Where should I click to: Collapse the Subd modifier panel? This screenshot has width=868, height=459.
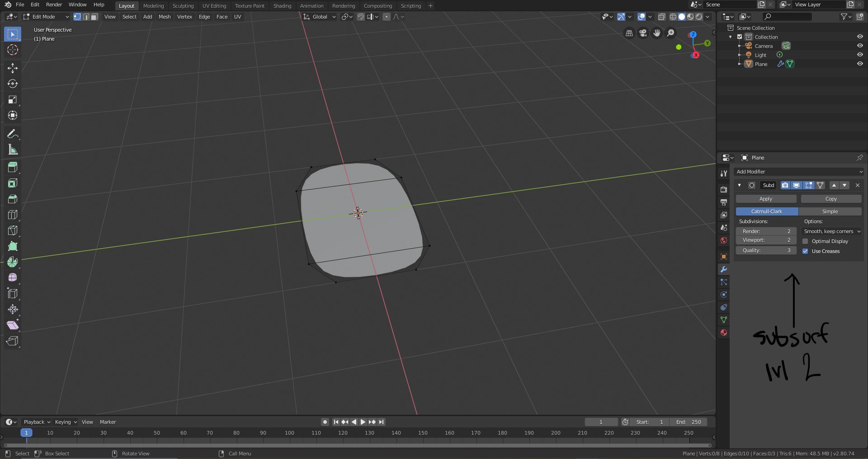coord(739,185)
